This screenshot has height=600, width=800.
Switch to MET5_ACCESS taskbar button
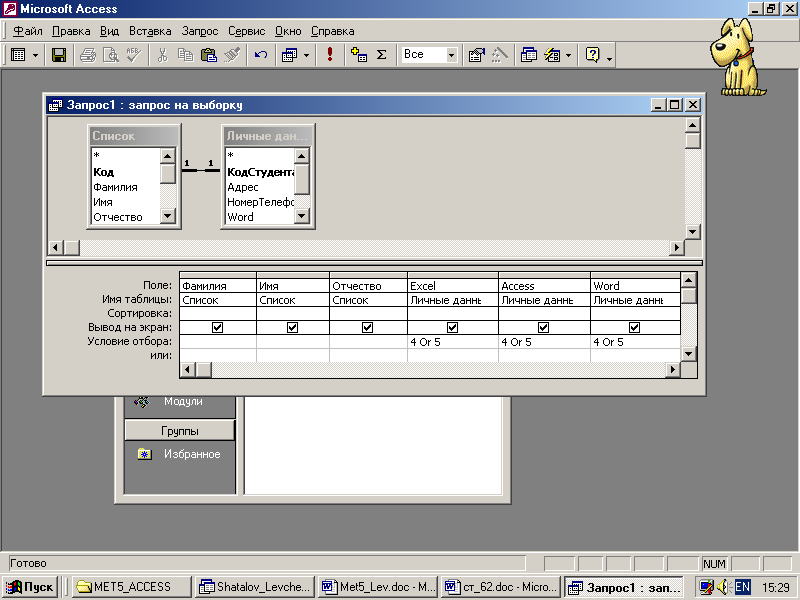[x=132, y=587]
